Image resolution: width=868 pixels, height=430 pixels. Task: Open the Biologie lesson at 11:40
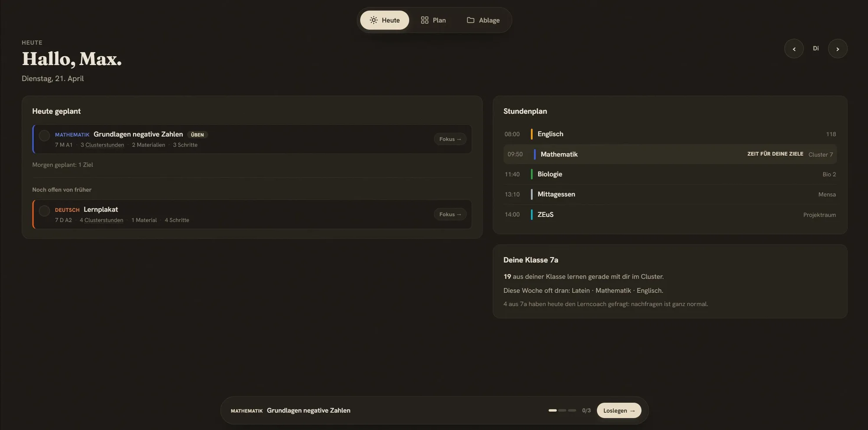pos(670,174)
